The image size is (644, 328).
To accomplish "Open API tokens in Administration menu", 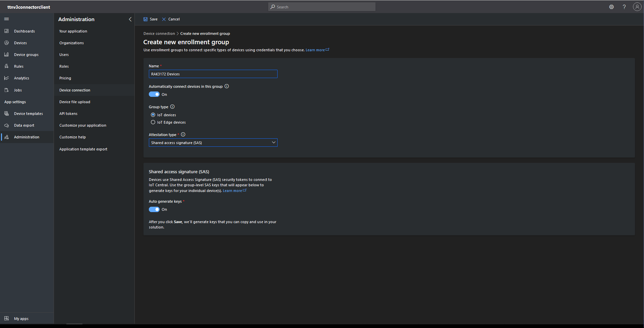I will [68, 114].
